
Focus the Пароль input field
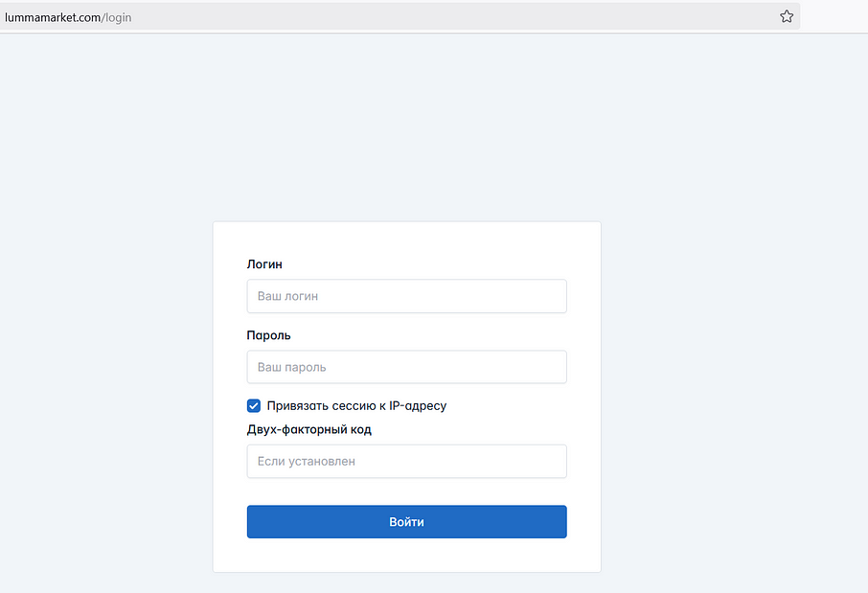tap(406, 367)
